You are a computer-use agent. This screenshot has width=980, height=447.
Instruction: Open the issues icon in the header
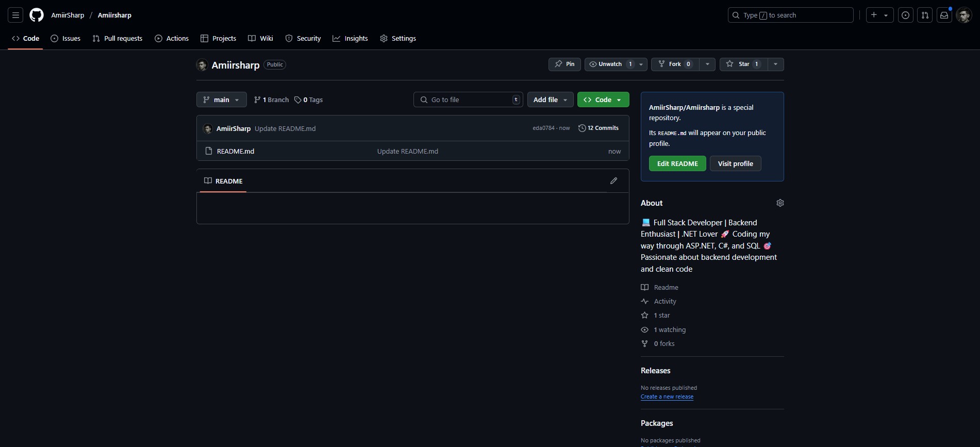(x=906, y=15)
